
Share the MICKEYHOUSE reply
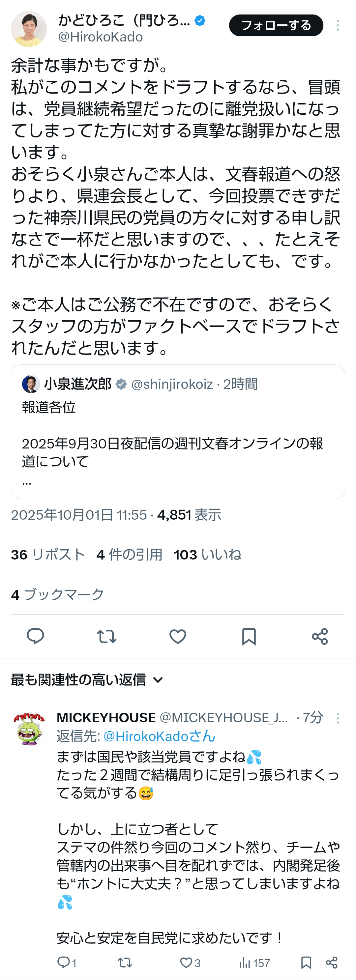coord(332,963)
